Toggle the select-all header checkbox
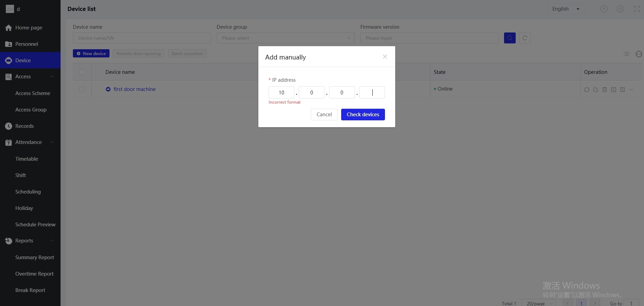Viewport: 644px width, 306px height. [82, 72]
